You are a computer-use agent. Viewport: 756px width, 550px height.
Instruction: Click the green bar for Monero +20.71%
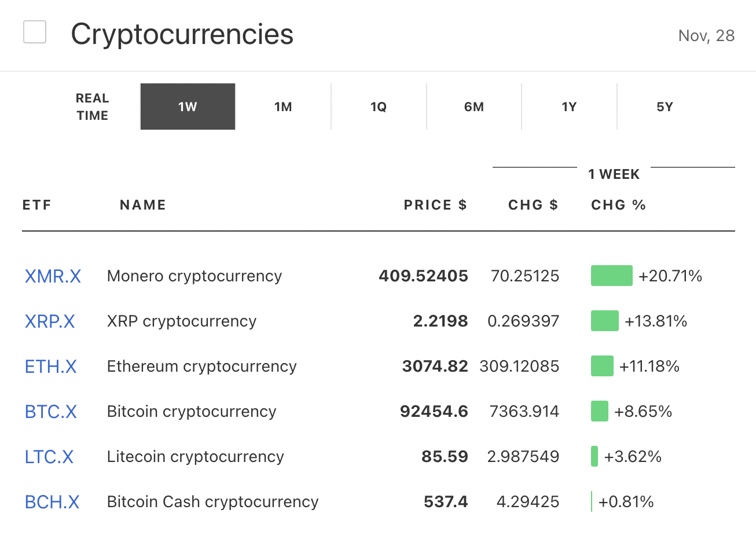click(x=611, y=276)
